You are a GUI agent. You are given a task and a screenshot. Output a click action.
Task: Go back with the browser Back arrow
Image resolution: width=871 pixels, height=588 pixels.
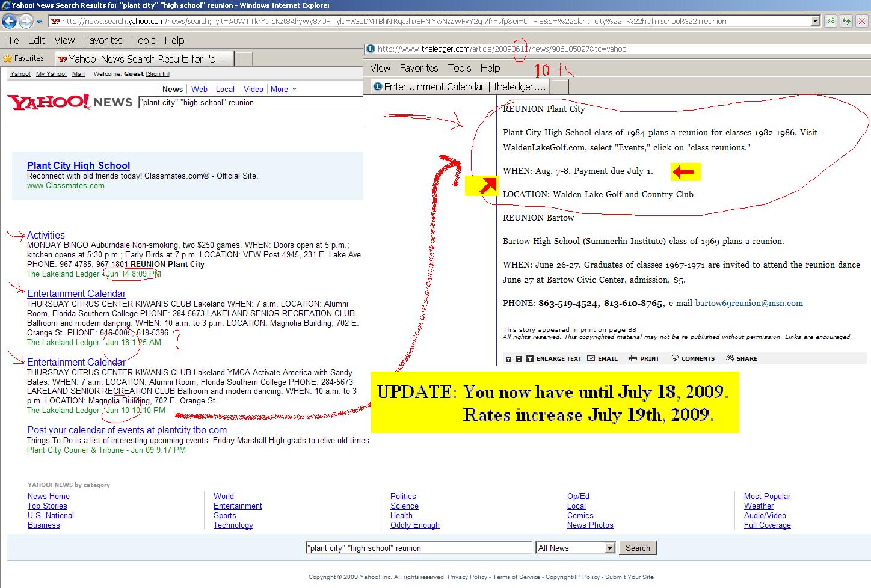9,21
